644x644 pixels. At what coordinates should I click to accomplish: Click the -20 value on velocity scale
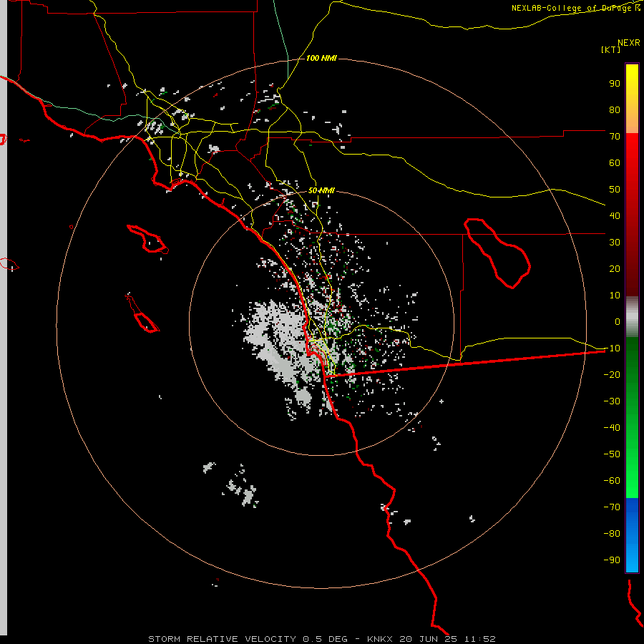tap(612, 374)
